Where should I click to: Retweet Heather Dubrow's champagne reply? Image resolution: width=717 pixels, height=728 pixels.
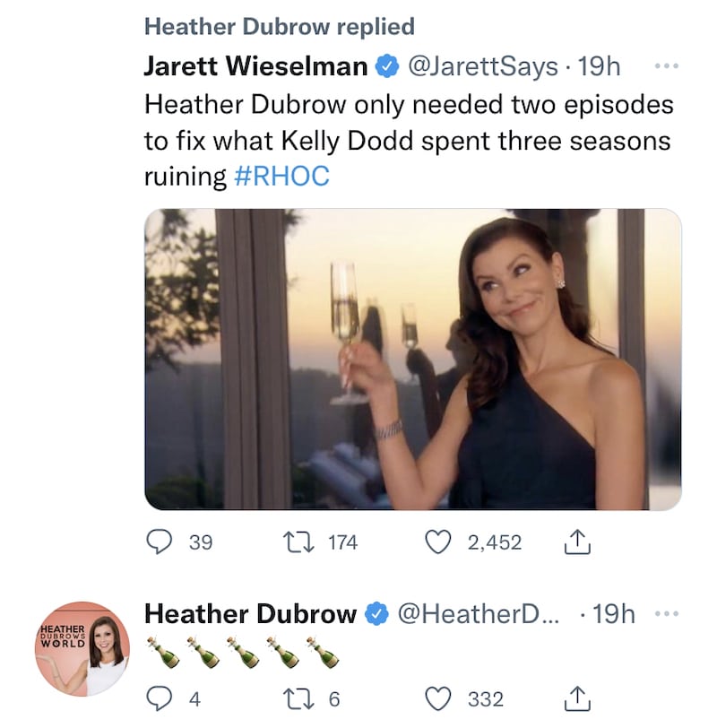[294, 698]
